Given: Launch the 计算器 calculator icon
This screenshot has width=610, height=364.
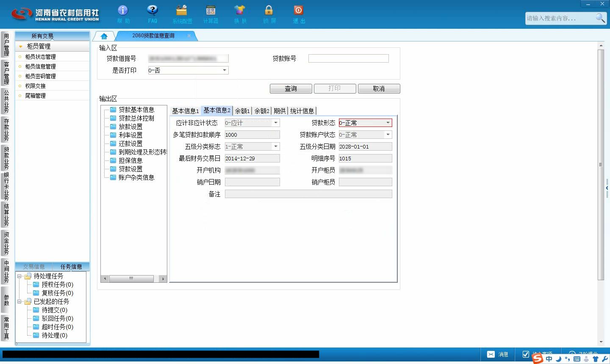Looking at the screenshot, I should (211, 10).
